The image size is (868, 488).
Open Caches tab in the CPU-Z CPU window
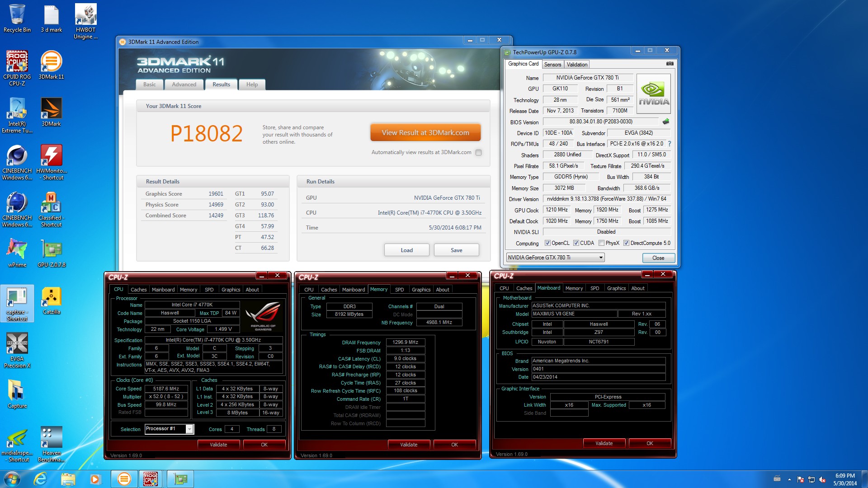pos(138,290)
